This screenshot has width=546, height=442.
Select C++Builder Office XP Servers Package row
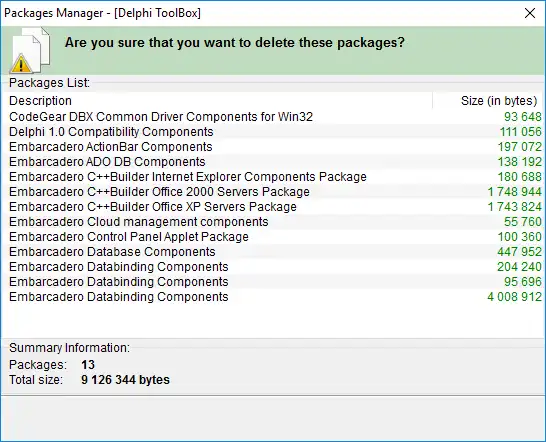tap(274, 207)
